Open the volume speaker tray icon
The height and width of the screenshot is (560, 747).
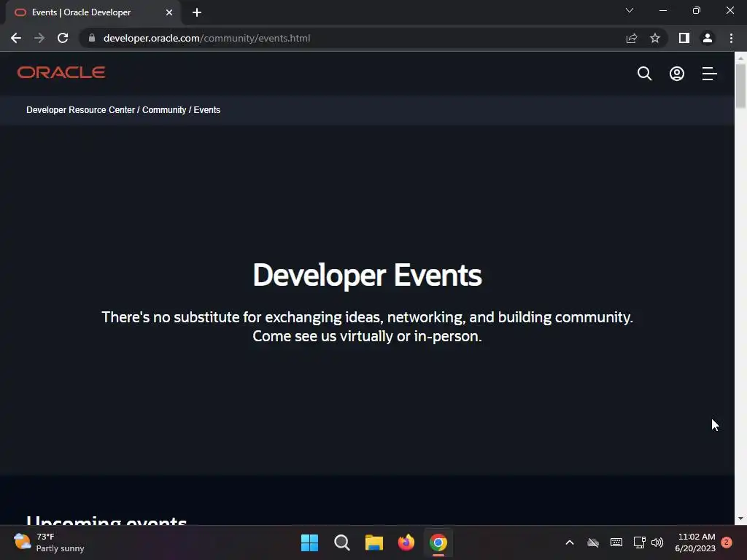(657, 542)
